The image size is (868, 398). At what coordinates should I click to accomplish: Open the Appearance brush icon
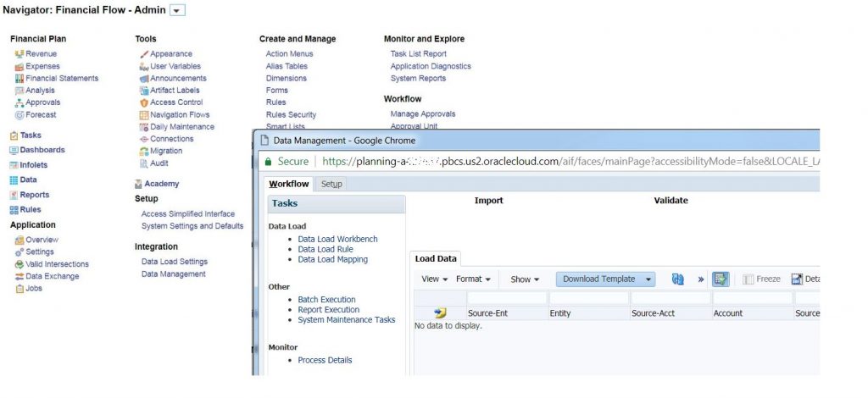144,54
